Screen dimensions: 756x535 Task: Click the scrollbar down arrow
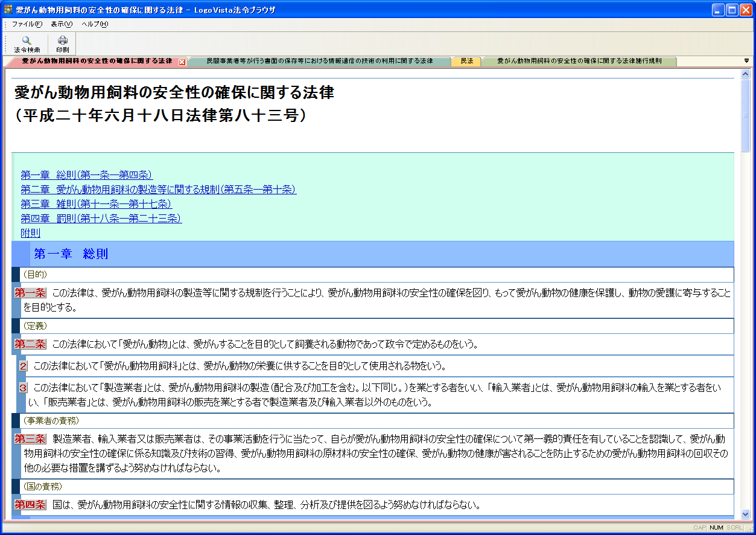(x=745, y=514)
